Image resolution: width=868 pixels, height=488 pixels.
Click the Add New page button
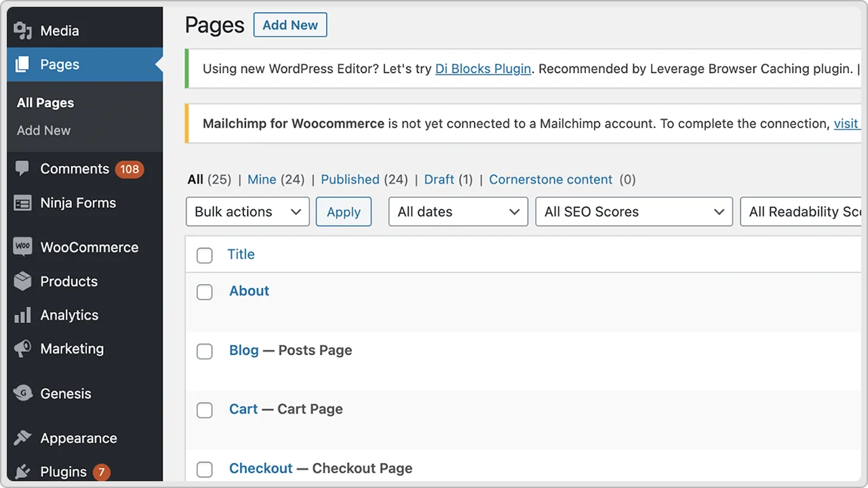coord(290,25)
